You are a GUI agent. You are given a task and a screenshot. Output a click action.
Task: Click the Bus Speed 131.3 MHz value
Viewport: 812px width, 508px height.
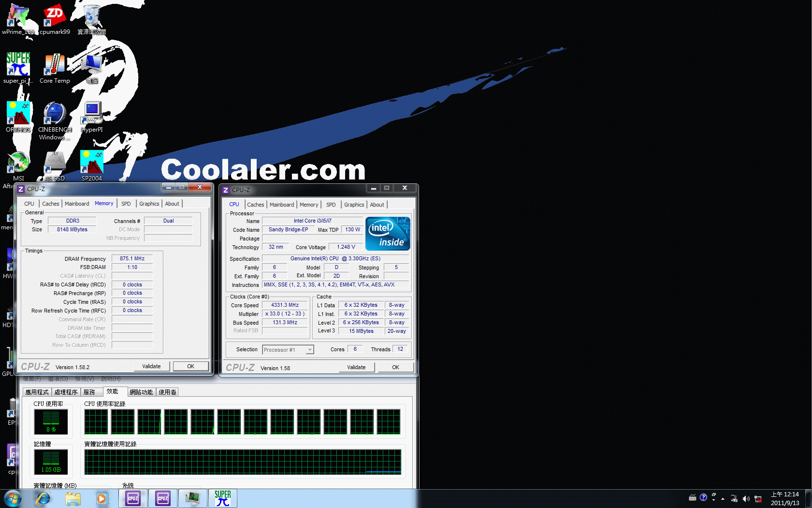coord(285,323)
